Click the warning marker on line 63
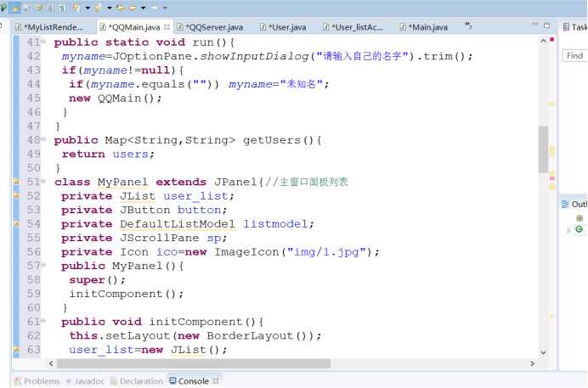The width and height of the screenshot is (588, 388). tap(16, 350)
